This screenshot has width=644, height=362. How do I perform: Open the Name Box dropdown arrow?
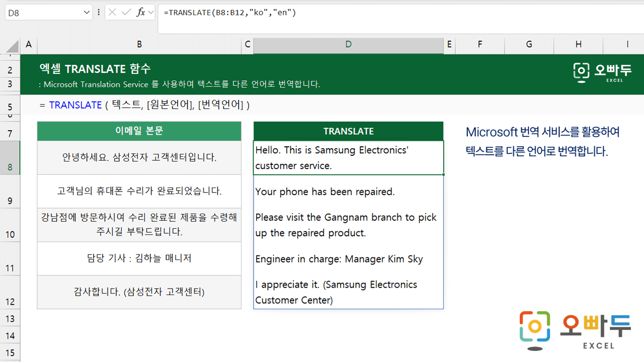tap(86, 12)
